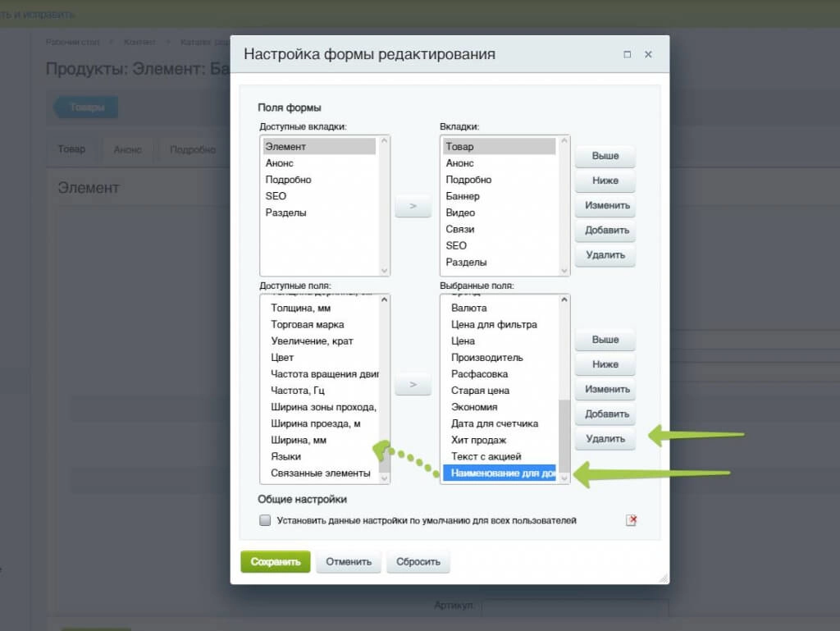Viewport: 840px width, 631px height.
Task: Open Анонс tab in background page
Action: click(127, 149)
